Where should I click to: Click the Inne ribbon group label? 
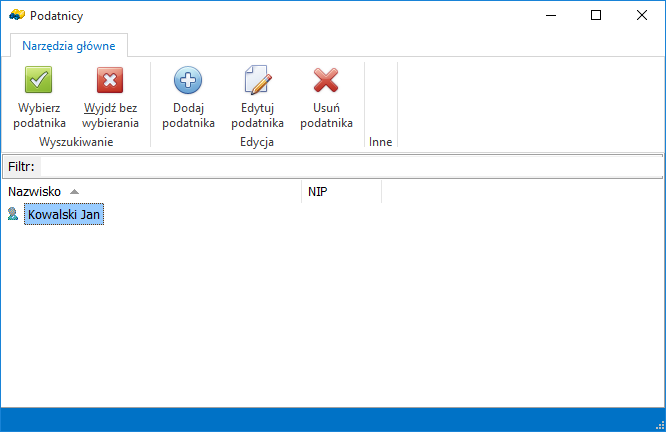tap(380, 142)
